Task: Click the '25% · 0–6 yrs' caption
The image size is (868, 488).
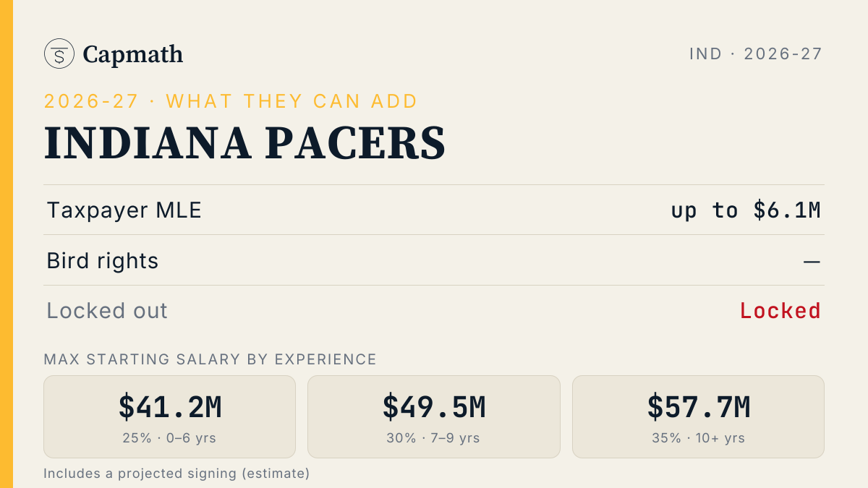Action: 170,438
